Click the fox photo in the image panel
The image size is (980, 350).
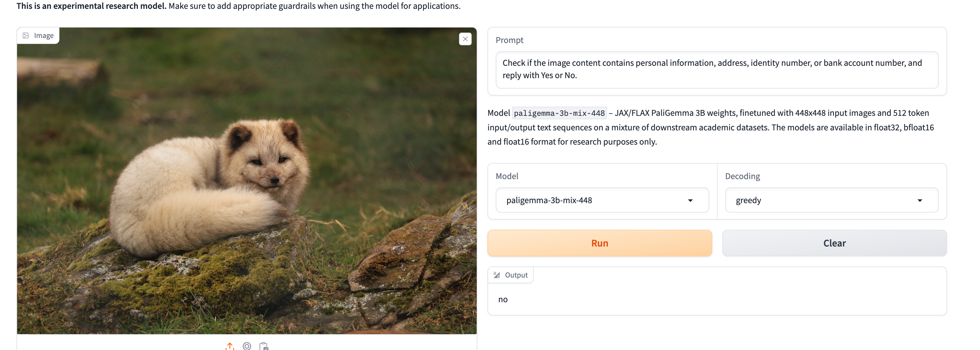tap(247, 181)
